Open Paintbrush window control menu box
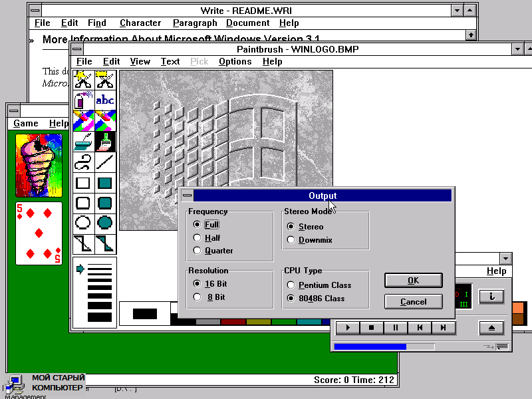 tap(77, 49)
